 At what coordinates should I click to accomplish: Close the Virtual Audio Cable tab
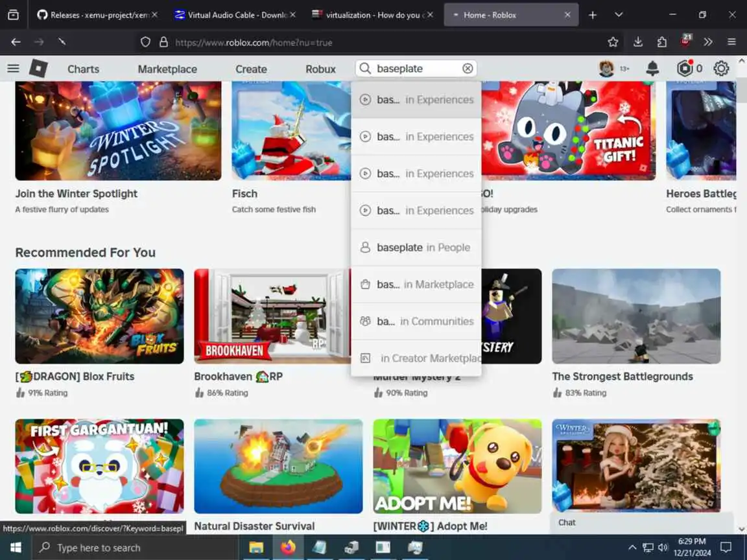[292, 16]
